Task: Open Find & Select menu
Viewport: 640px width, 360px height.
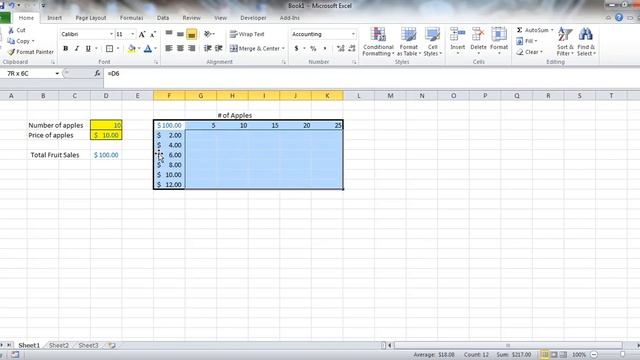Action: click(x=586, y=42)
